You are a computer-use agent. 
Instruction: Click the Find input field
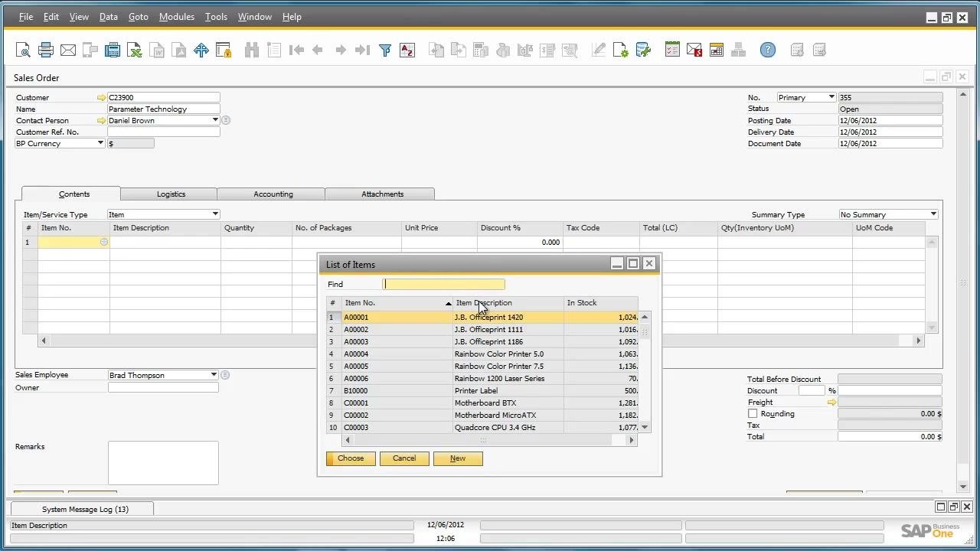[x=443, y=285]
